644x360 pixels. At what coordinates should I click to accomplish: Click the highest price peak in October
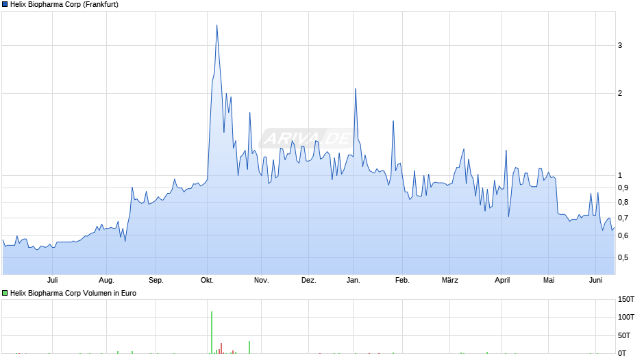click(217, 26)
